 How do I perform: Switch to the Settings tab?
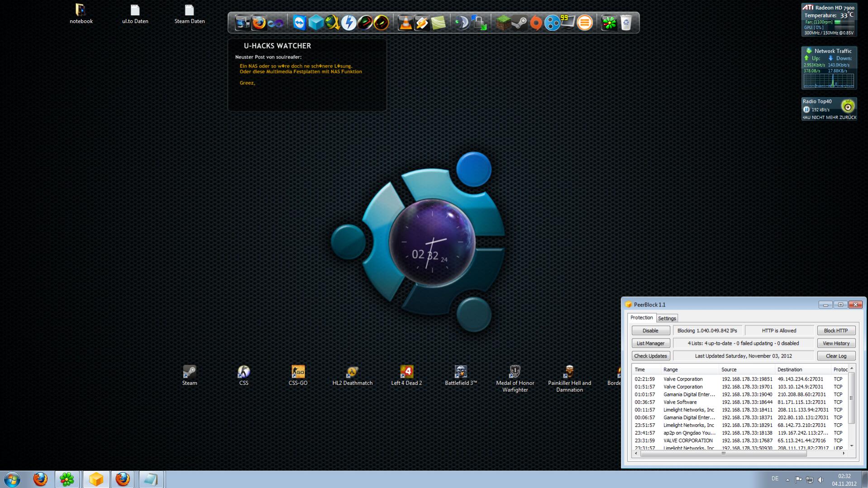pos(667,318)
